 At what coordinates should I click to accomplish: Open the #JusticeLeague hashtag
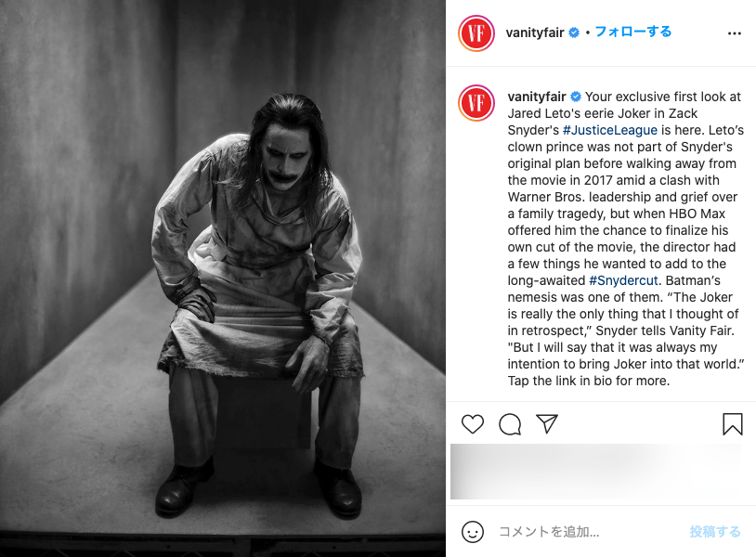610,130
